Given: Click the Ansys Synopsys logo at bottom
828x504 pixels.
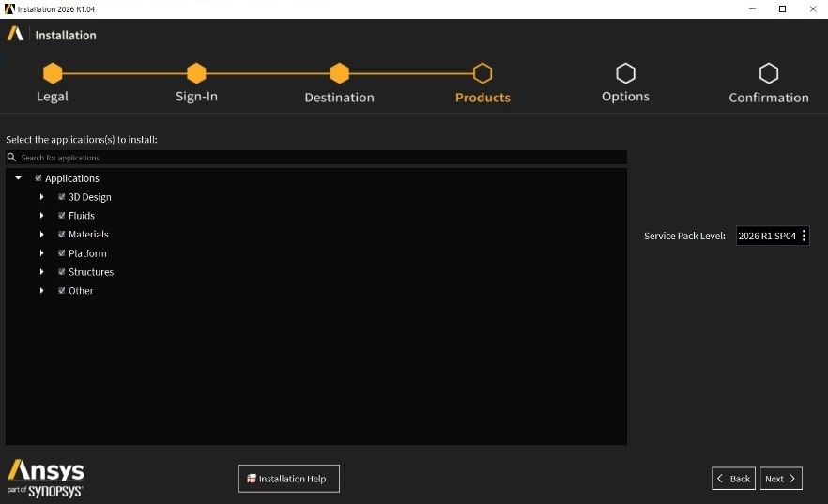Looking at the screenshot, I should 45,478.
